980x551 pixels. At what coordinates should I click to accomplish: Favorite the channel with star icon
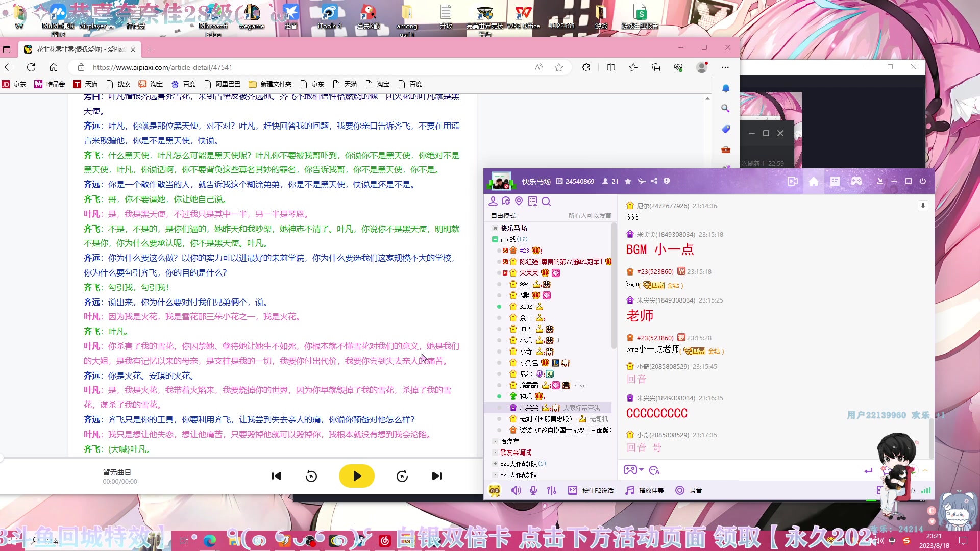click(628, 182)
